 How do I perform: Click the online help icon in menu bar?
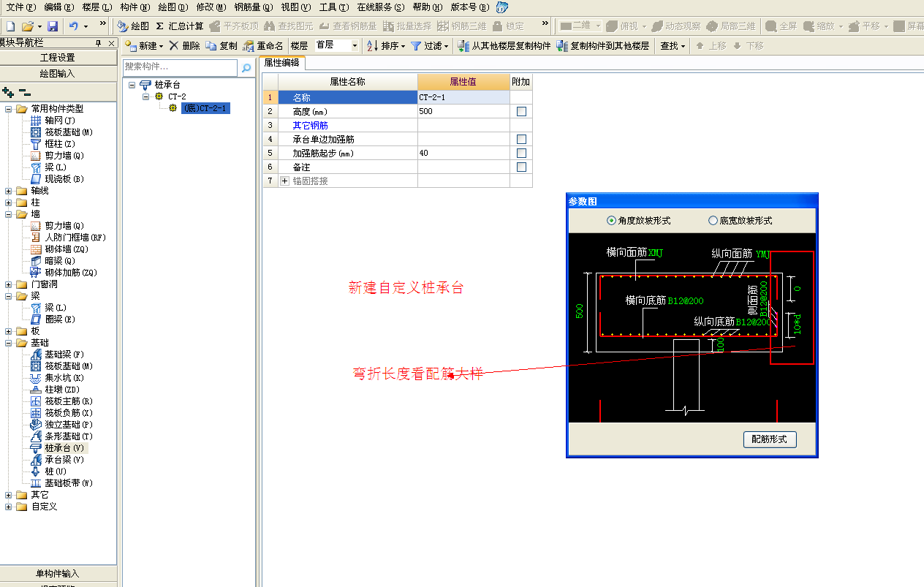[x=502, y=7]
